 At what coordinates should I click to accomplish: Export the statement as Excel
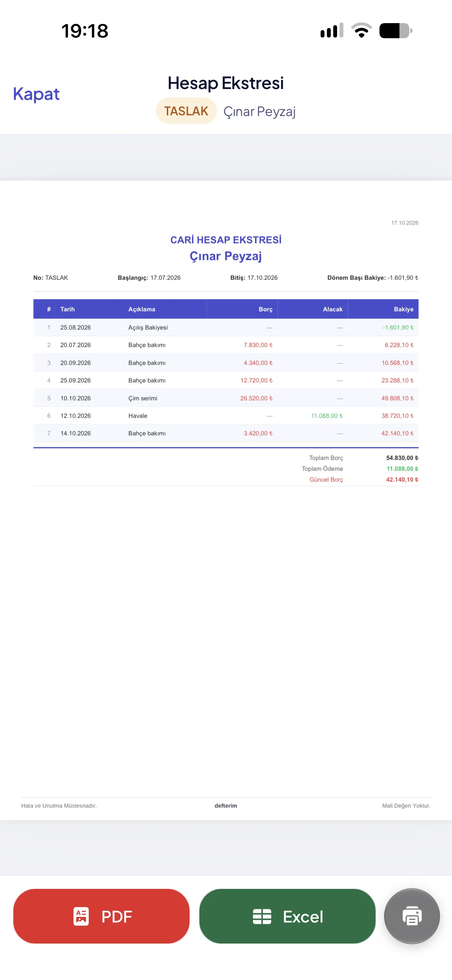tap(287, 916)
